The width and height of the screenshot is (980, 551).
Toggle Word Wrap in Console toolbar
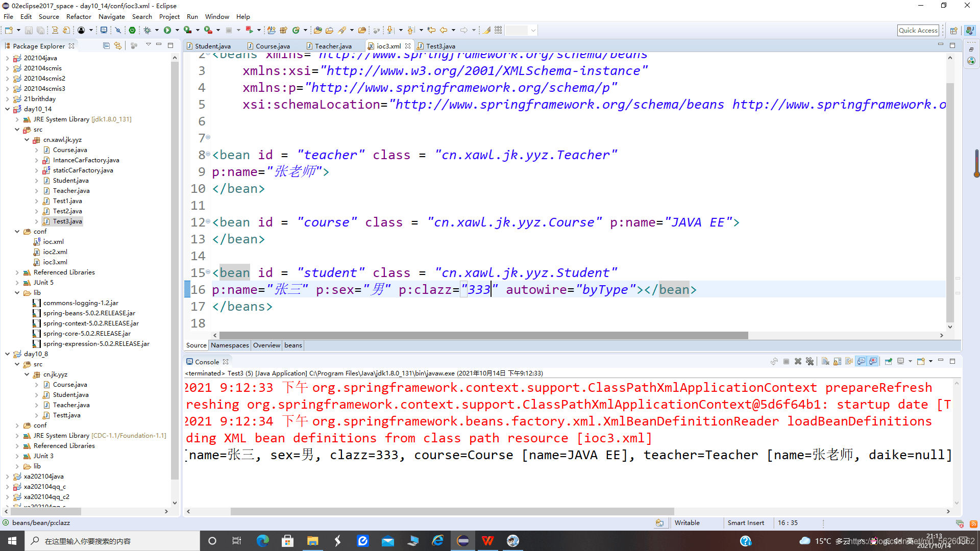tap(849, 361)
